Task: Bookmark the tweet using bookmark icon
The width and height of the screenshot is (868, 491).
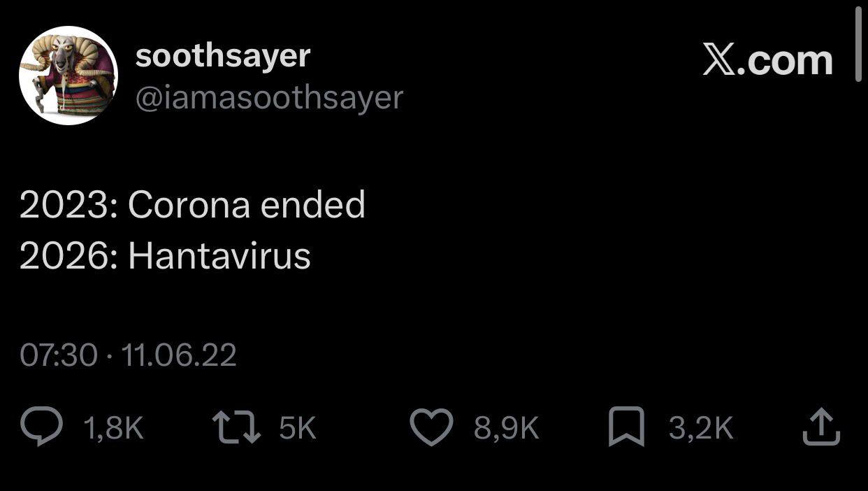Action: click(x=626, y=427)
